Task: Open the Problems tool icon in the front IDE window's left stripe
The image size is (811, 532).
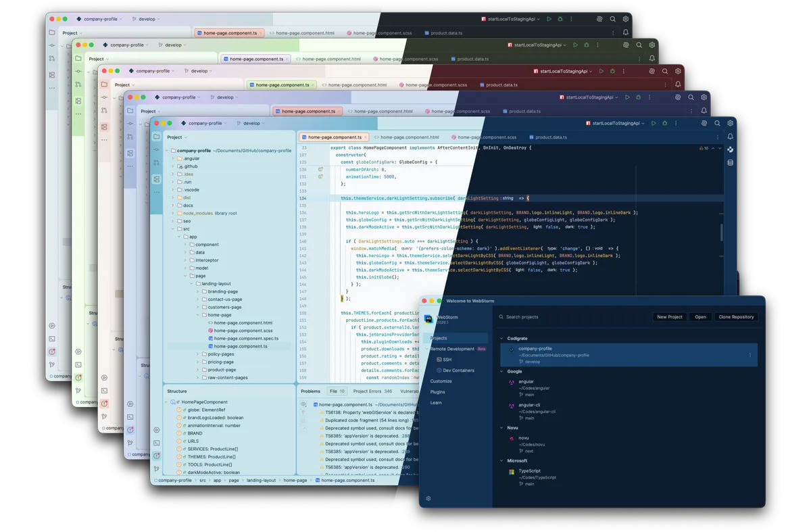Action: pos(157,456)
